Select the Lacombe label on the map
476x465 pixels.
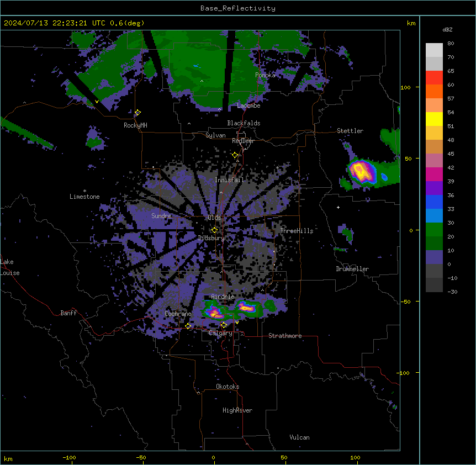pos(248,105)
